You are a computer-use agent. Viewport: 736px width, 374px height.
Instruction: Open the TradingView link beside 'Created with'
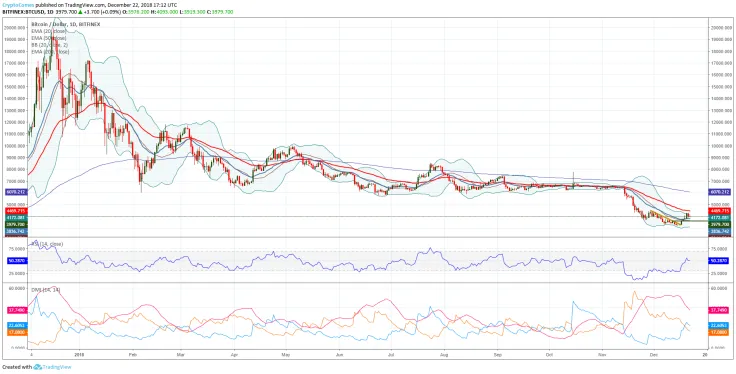[56, 367]
